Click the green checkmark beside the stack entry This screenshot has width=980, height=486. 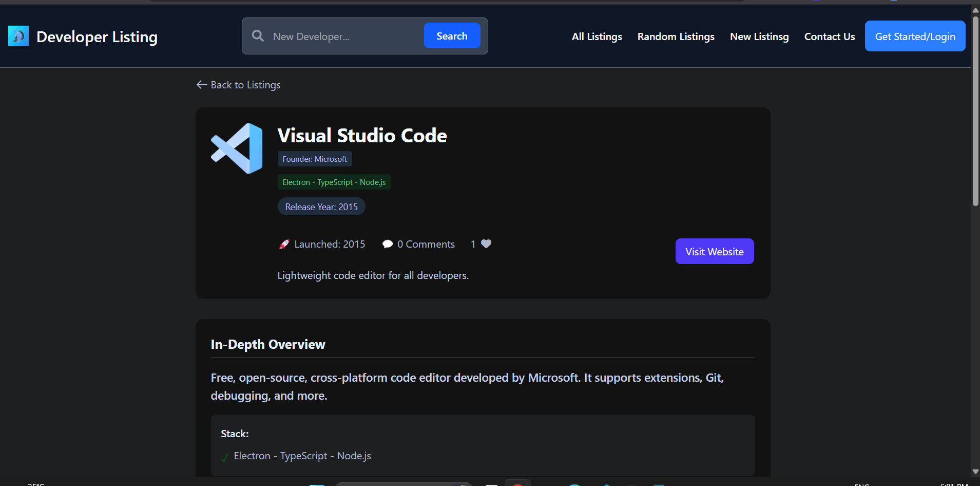click(x=225, y=457)
